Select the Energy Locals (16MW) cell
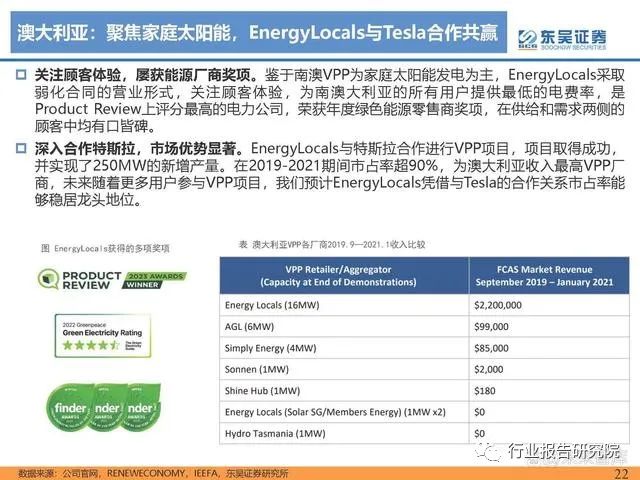This screenshot has height=480, width=640. click(344, 305)
